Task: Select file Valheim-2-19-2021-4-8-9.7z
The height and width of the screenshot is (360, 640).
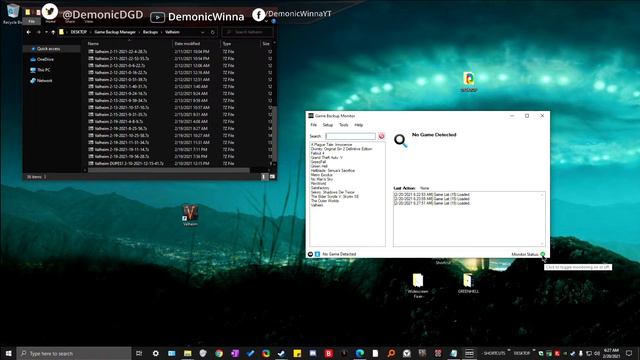Action: [x=116, y=122]
